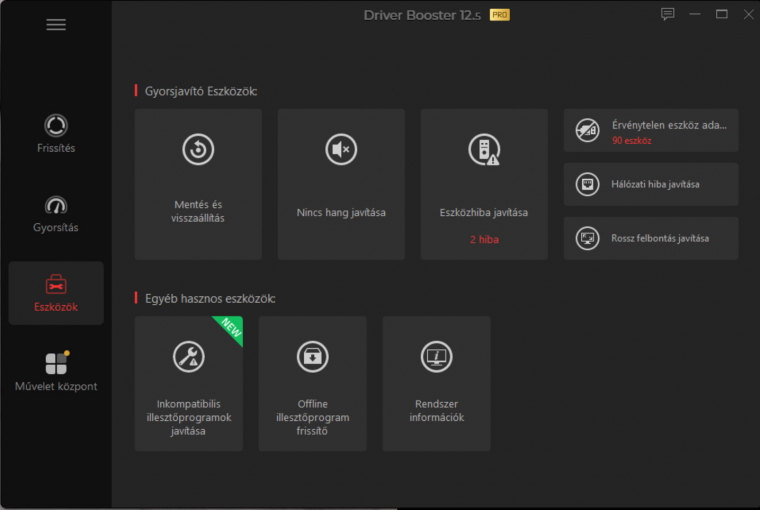Open the hamburger menu
The height and width of the screenshot is (510, 760).
56,25
